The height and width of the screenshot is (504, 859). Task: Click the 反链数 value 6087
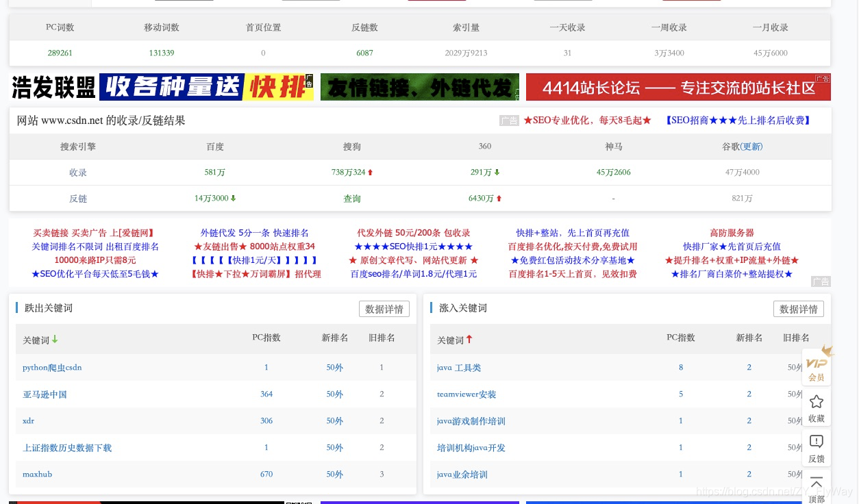click(365, 53)
